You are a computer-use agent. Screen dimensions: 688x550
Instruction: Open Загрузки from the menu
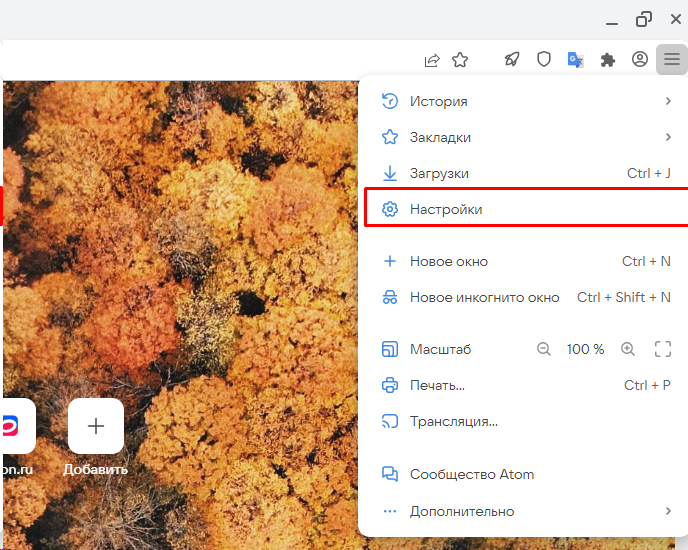(526, 173)
